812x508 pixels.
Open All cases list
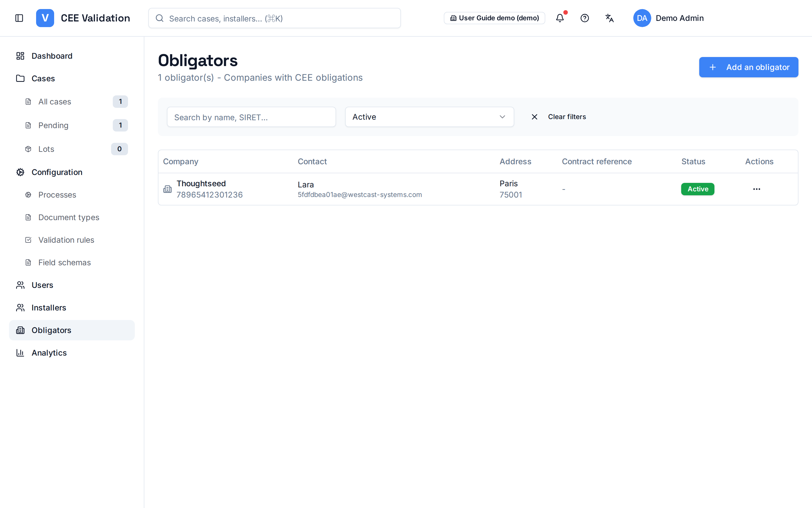pos(76,102)
